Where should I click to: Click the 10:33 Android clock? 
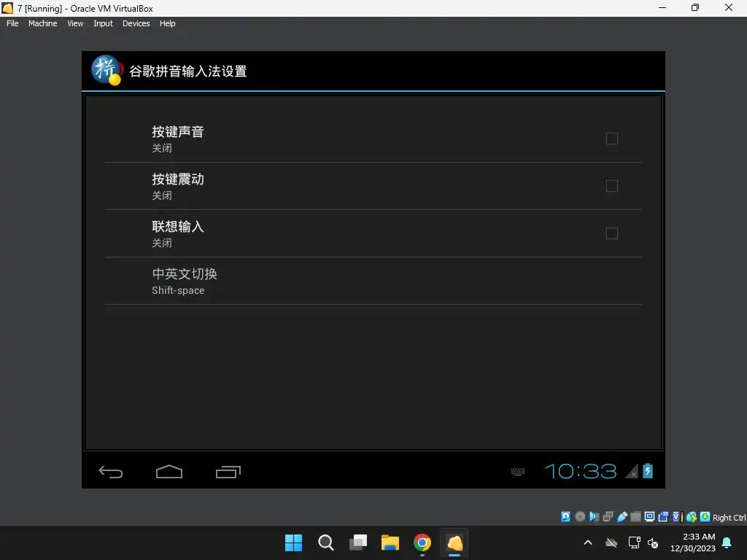pos(581,472)
